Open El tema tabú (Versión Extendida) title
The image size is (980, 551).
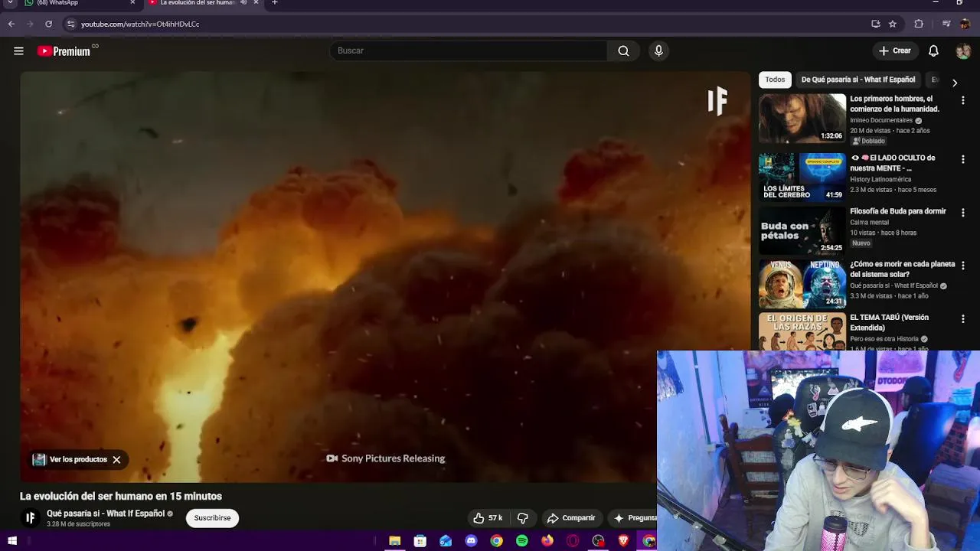[x=889, y=322]
